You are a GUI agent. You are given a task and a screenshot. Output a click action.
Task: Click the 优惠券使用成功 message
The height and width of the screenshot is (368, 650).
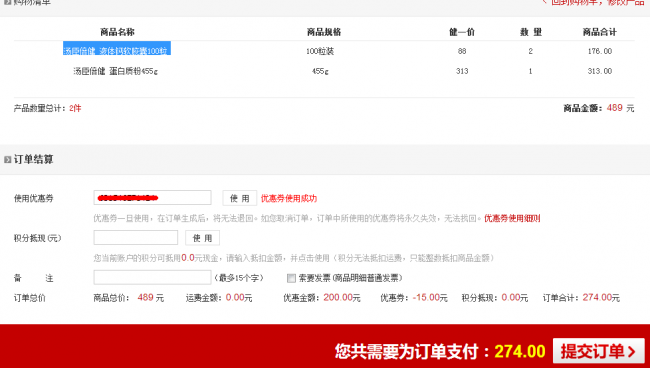[289, 199]
